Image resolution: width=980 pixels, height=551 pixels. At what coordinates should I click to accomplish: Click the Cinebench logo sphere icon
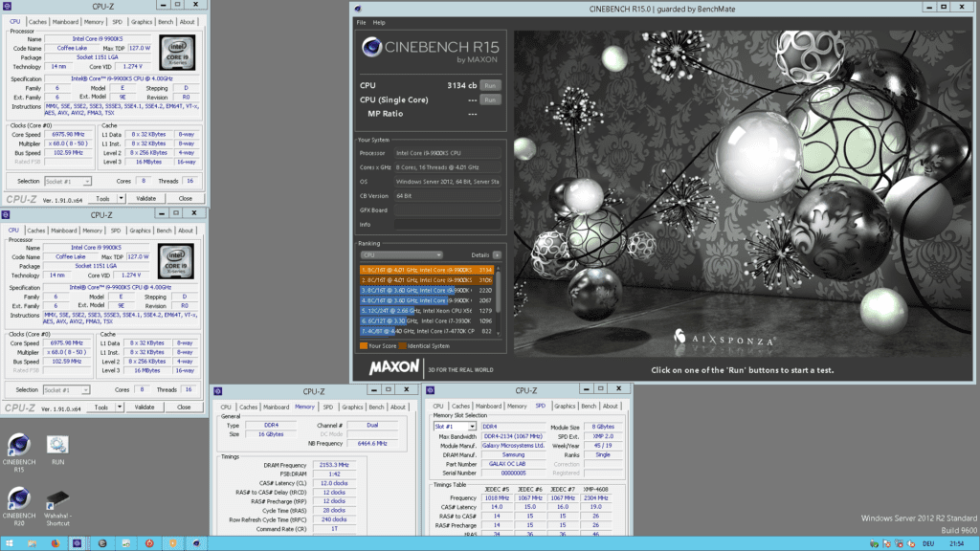pos(372,47)
